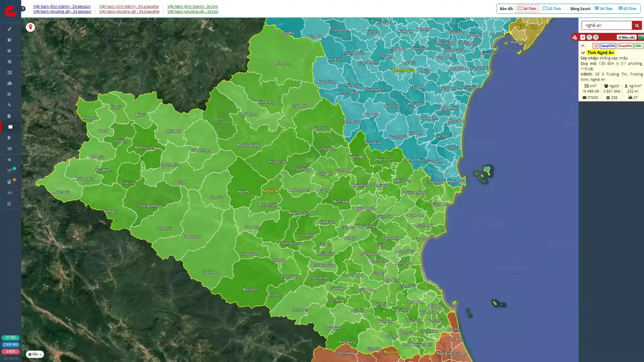This screenshot has height=362, width=644.
Task: Open the red gears settings icon
Action: (575, 37)
